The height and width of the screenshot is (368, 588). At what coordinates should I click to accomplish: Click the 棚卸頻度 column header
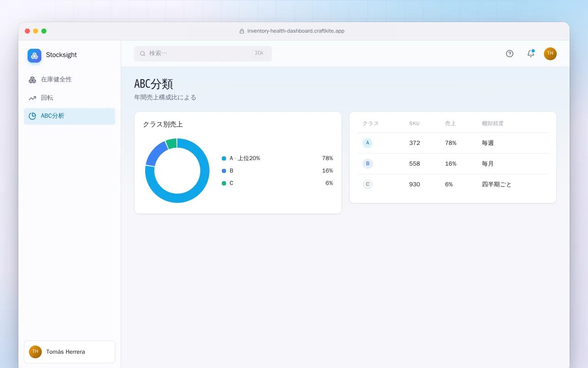pyautogui.click(x=492, y=123)
